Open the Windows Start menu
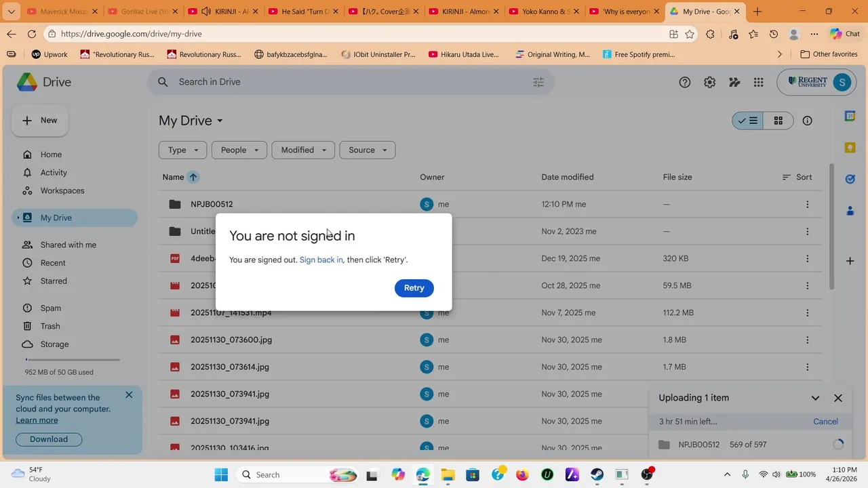The image size is (868, 488). click(x=221, y=474)
